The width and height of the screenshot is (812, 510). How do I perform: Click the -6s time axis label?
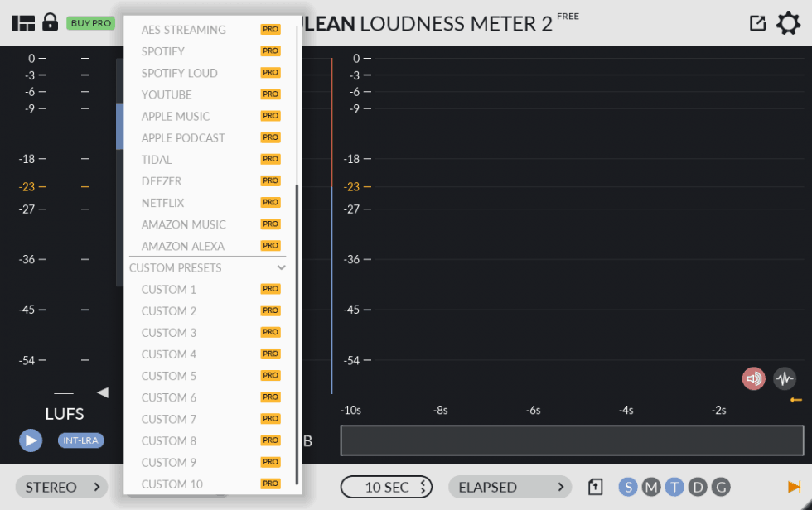[x=534, y=411]
